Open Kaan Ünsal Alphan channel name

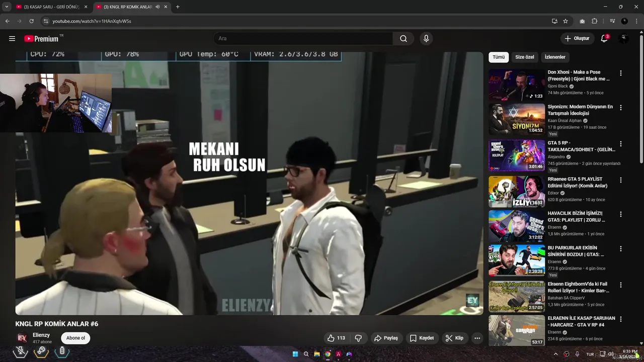[x=565, y=121]
